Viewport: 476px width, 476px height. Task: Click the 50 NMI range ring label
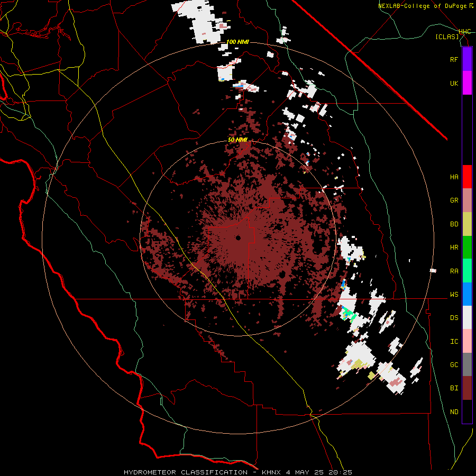pos(237,140)
